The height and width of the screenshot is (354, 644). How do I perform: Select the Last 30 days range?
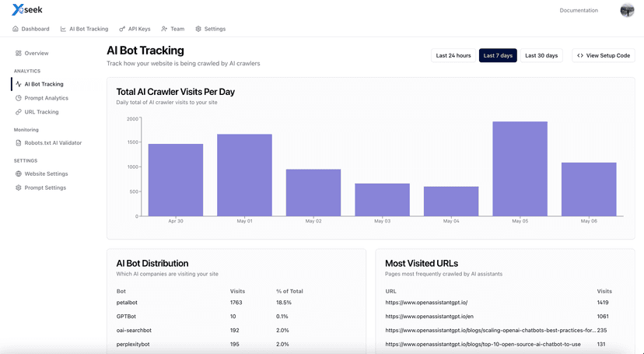[541, 55]
